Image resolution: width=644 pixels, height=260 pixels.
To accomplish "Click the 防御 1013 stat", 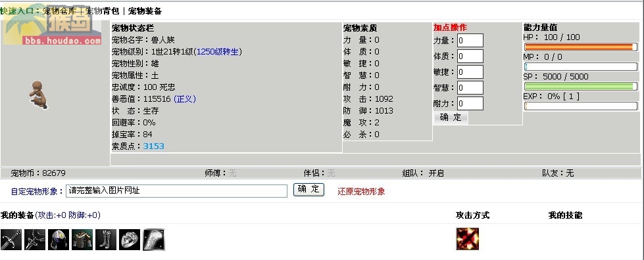I will coord(368,111).
